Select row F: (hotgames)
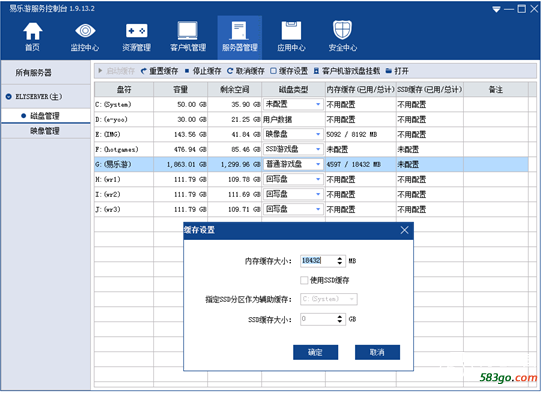Screen dimensions: 543x393 pos(311,149)
